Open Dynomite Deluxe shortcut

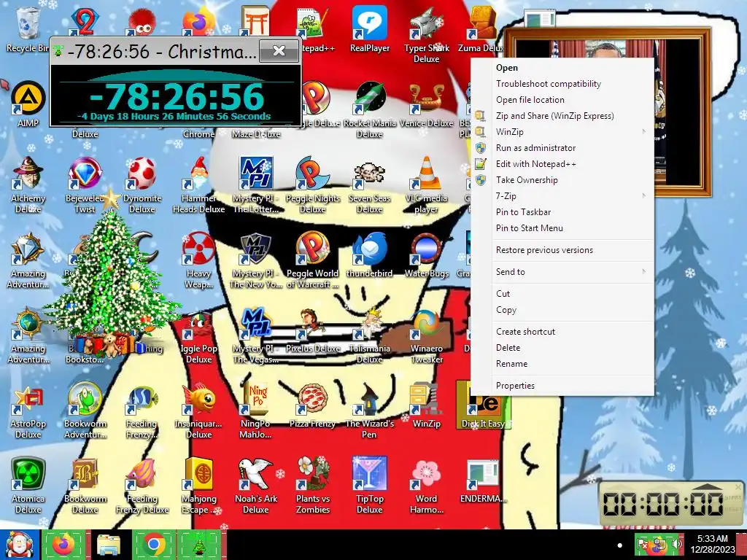tap(142, 184)
